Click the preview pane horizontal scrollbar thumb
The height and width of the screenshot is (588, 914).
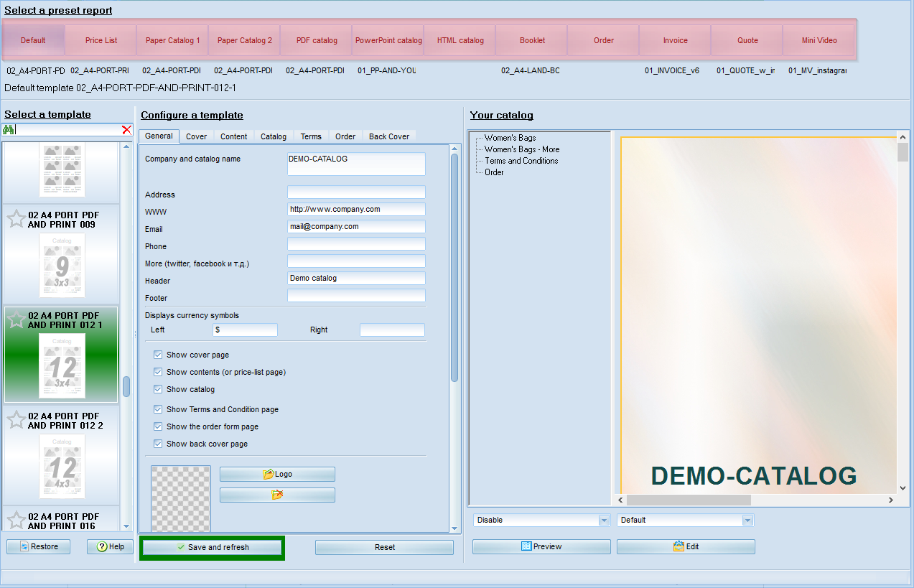click(x=689, y=500)
